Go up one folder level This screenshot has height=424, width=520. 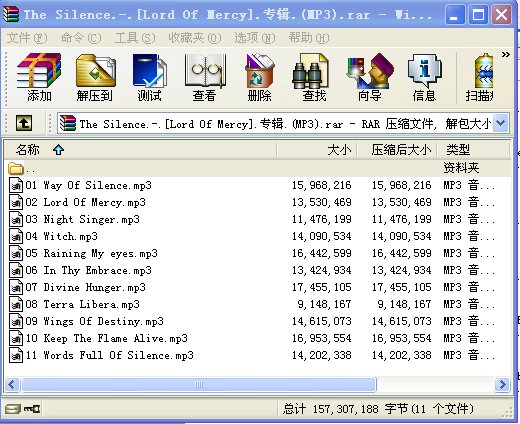(x=24, y=123)
